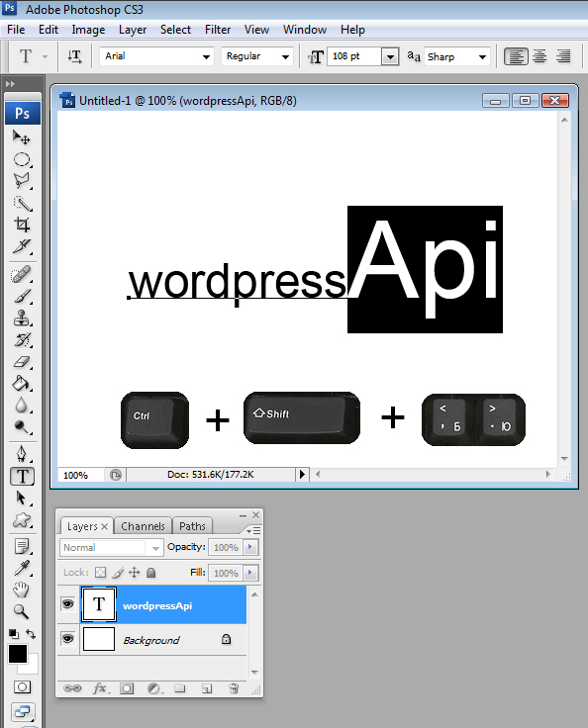588x728 pixels.
Task: Select the History Brush tool
Action: (x=22, y=340)
